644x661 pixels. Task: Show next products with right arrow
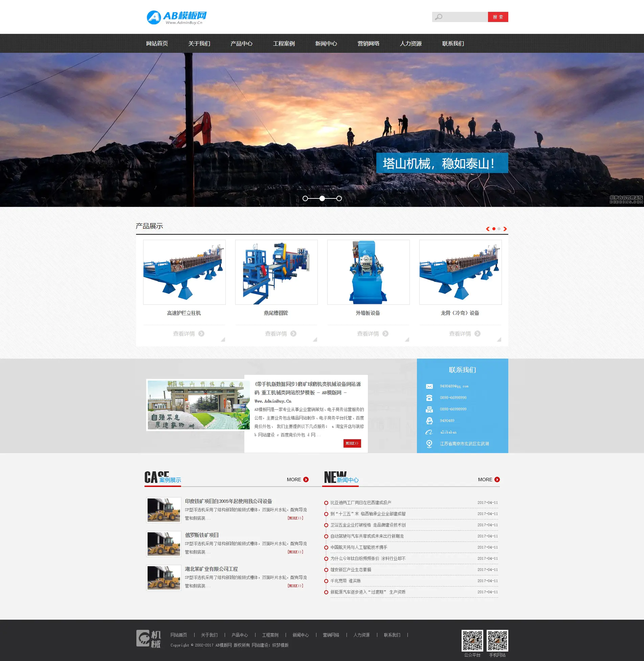(x=505, y=229)
